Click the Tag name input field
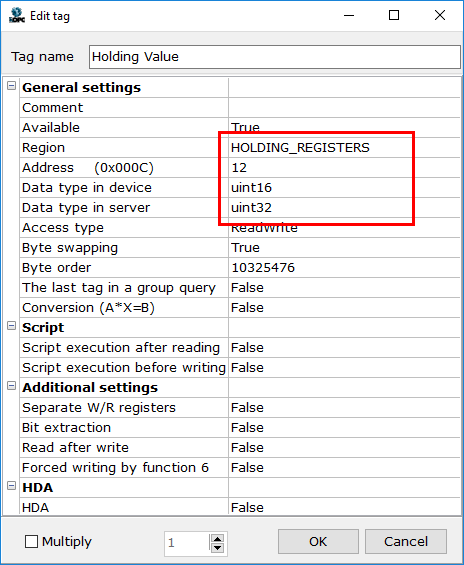 pyautogui.click(x=275, y=57)
